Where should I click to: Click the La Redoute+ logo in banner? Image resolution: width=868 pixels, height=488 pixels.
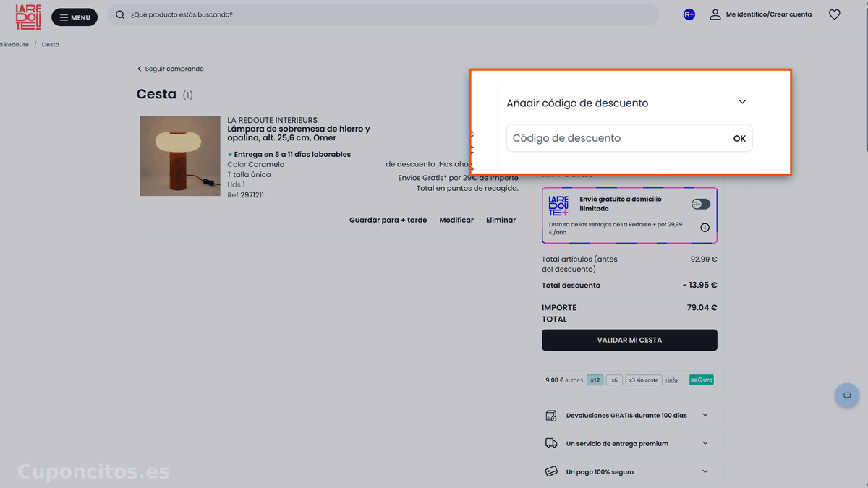tap(559, 206)
